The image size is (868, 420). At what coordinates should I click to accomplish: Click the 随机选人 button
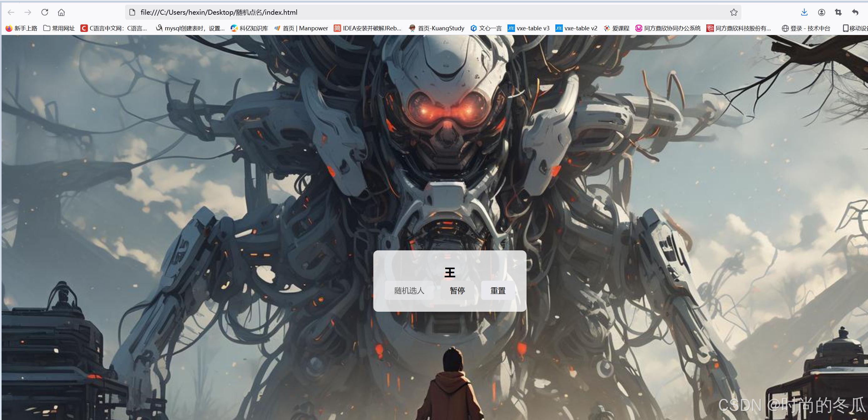coord(409,290)
